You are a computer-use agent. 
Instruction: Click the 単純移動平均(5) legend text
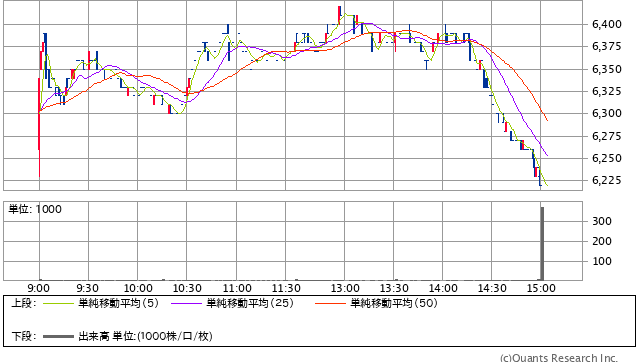[x=118, y=303]
